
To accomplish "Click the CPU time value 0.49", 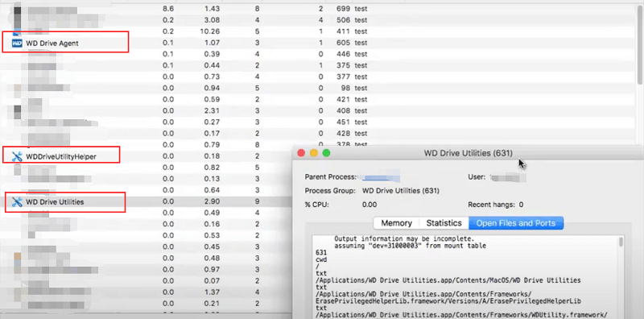I will 213,213.
